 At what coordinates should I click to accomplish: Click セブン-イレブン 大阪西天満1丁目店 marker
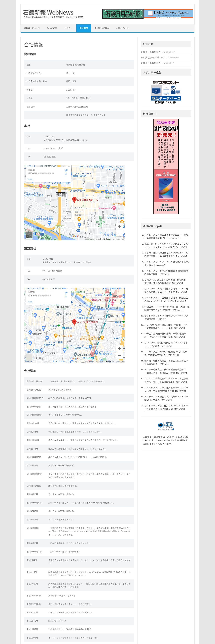point(49,223)
